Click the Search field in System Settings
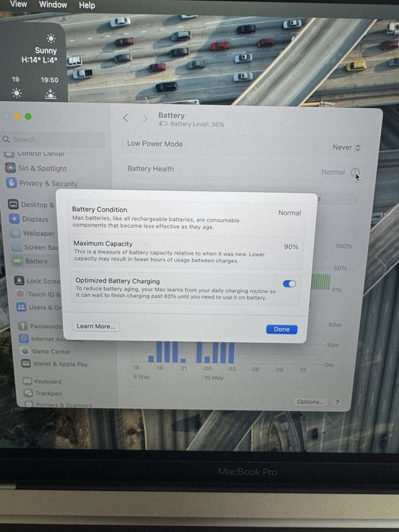Image resolution: width=399 pixels, height=532 pixels. (x=54, y=139)
